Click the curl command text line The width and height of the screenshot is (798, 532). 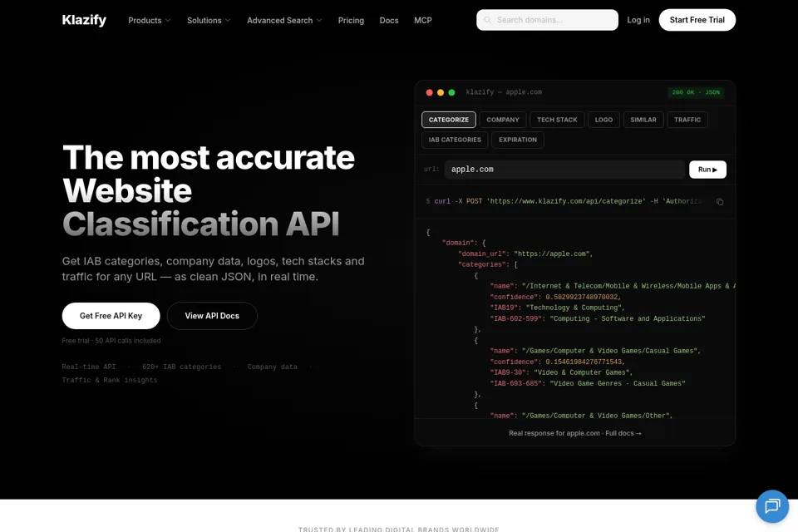564,202
